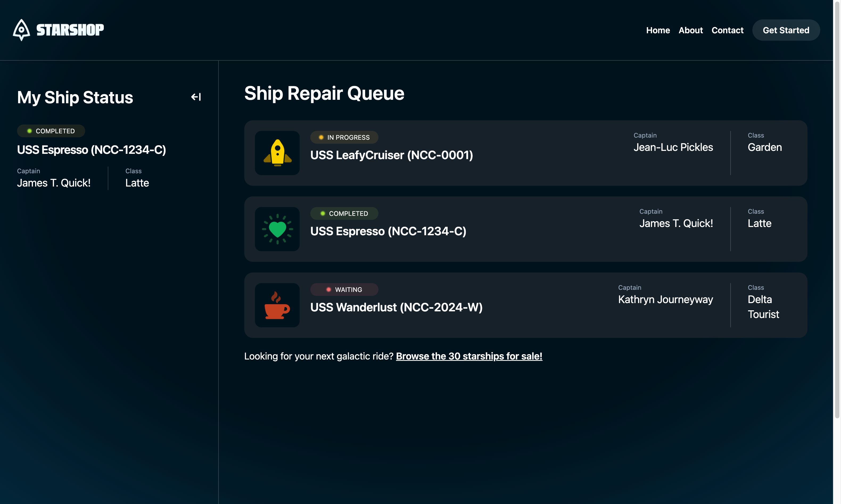Select USS LeafyCruiser (NCC-0001) title

point(392,155)
